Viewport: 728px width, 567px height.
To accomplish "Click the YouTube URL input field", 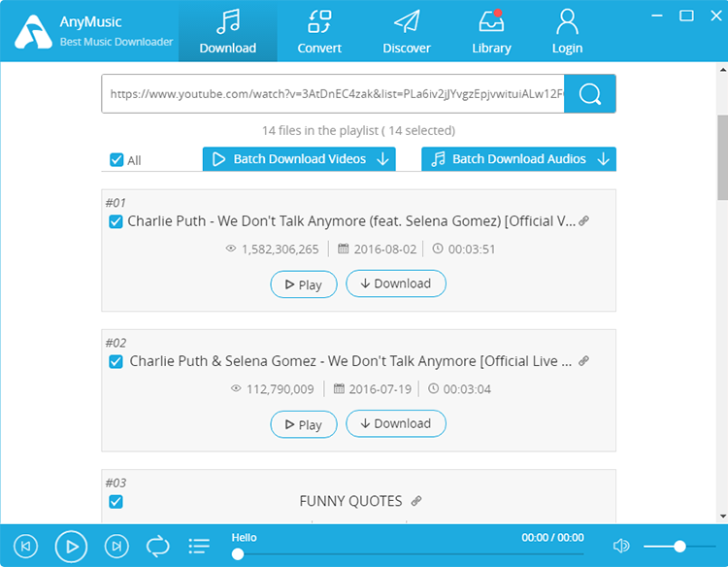I will tap(333, 94).
